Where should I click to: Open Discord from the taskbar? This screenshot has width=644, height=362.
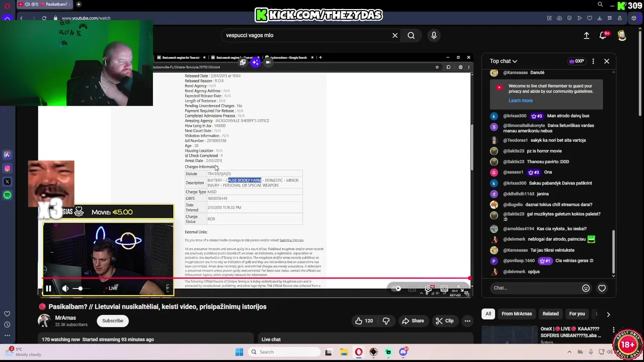403,352
